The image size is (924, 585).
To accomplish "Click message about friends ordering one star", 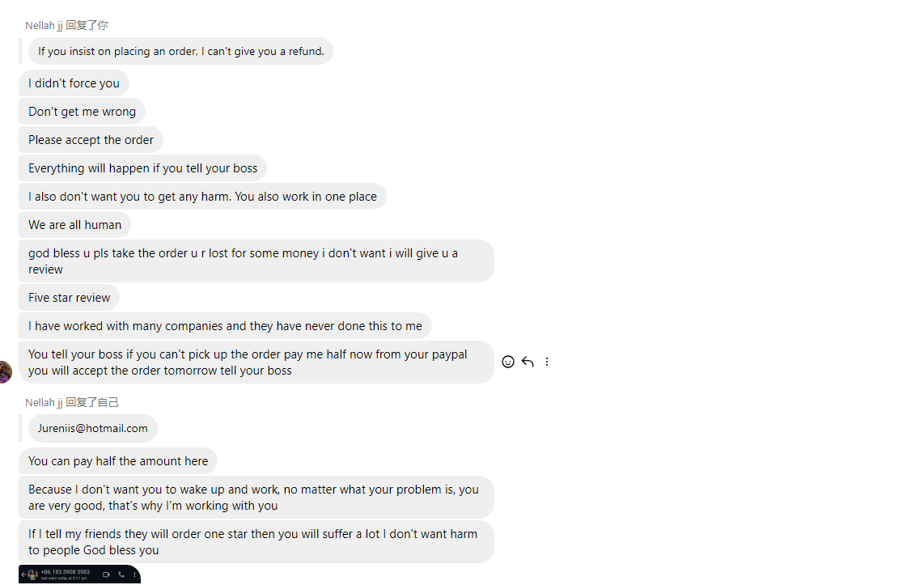I will point(256,542).
